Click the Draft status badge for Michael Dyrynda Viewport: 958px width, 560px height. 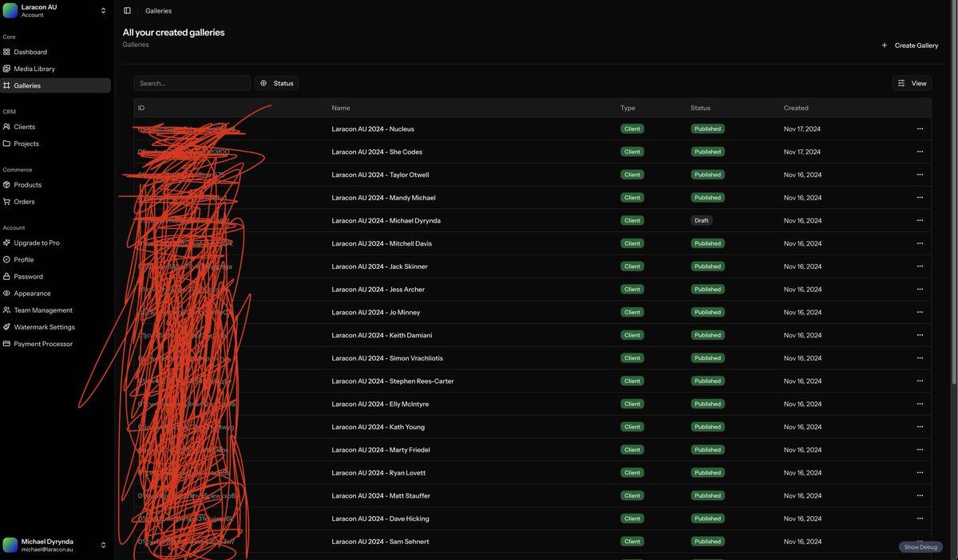point(702,220)
